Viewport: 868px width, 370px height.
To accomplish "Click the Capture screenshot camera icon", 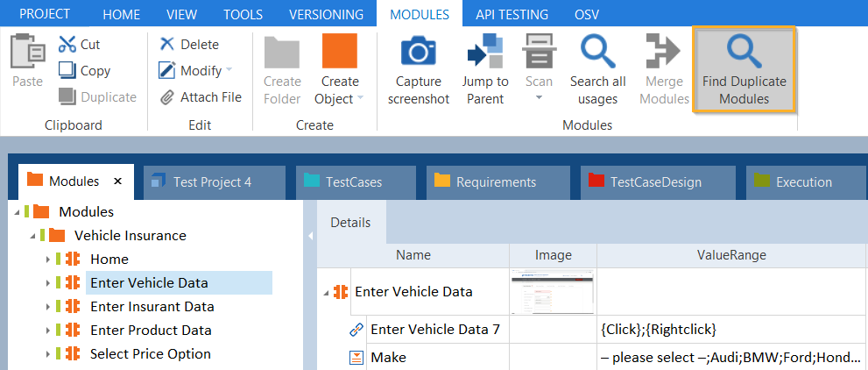I will click(x=418, y=52).
